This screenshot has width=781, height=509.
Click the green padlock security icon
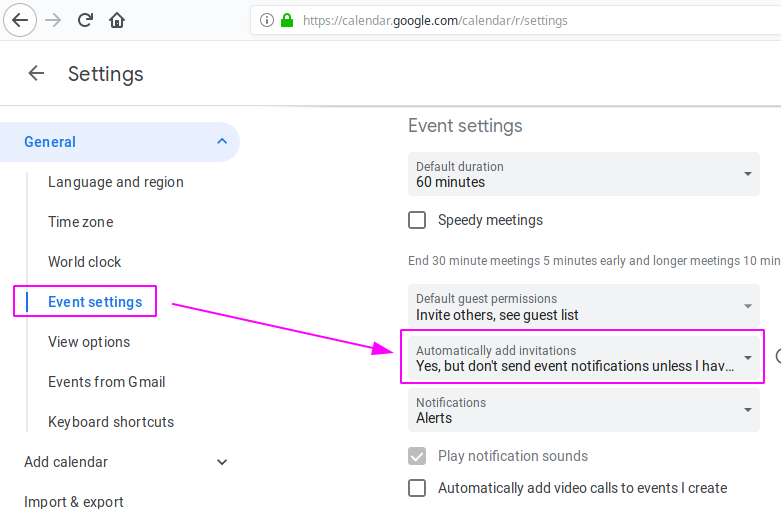click(287, 20)
